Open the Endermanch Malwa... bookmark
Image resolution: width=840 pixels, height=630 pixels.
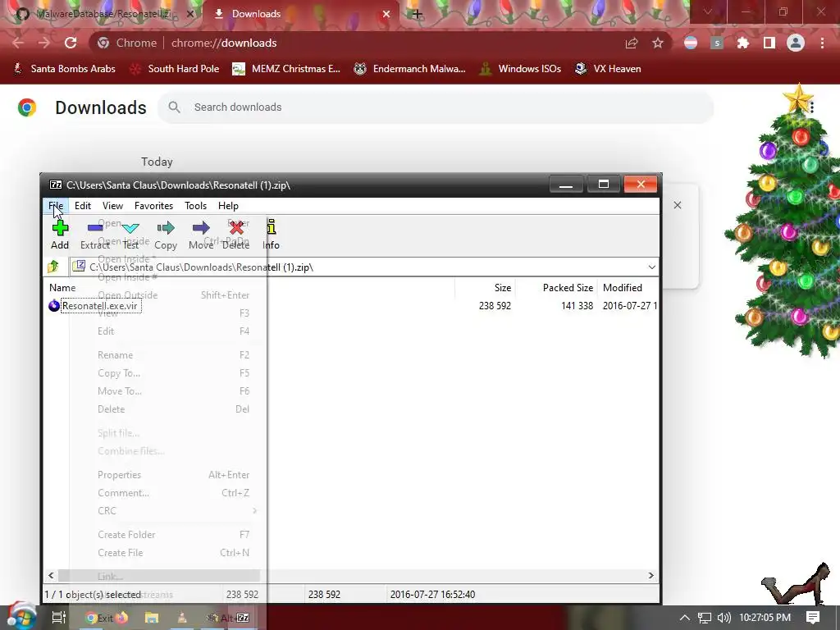(410, 69)
